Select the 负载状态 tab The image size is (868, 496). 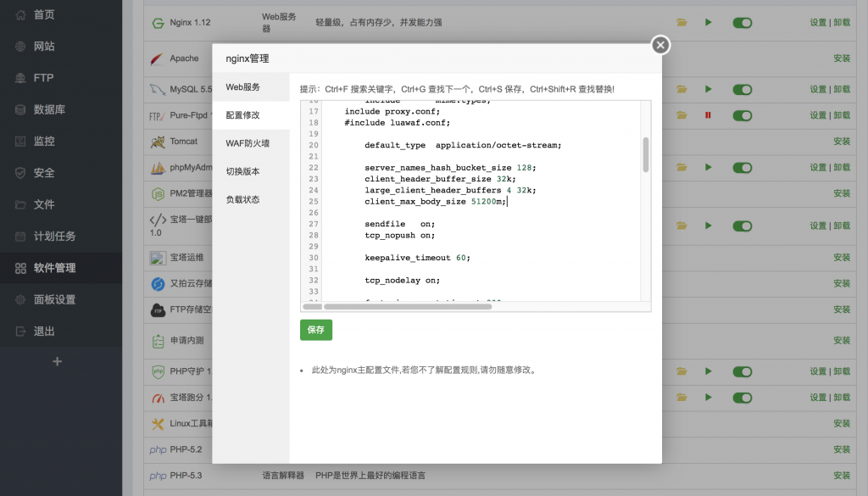click(x=242, y=199)
